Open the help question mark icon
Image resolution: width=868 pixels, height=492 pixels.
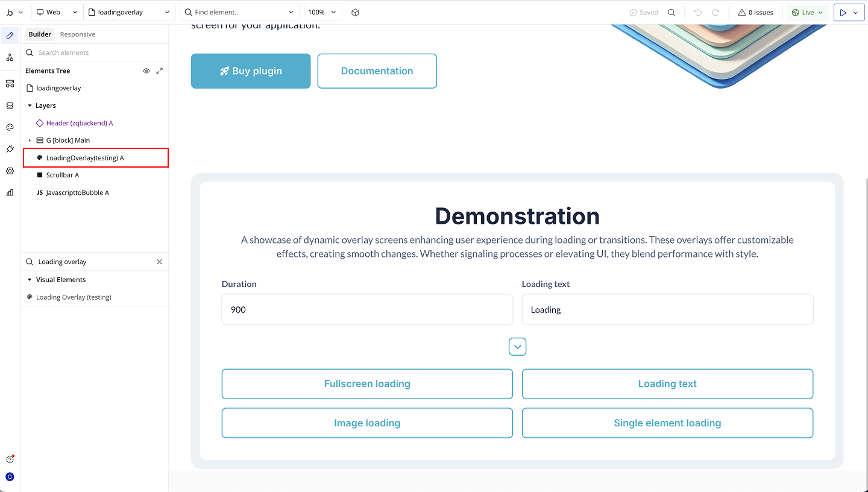coord(10,459)
